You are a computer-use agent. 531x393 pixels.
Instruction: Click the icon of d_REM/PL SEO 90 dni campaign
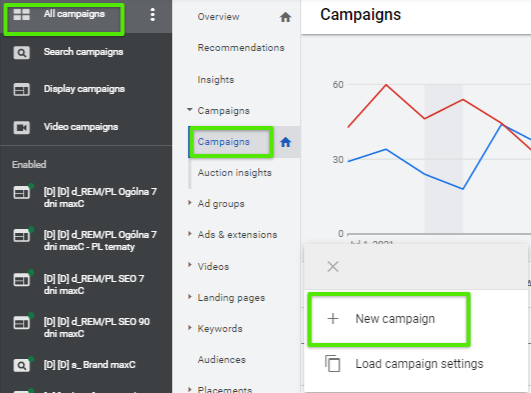[21, 323]
